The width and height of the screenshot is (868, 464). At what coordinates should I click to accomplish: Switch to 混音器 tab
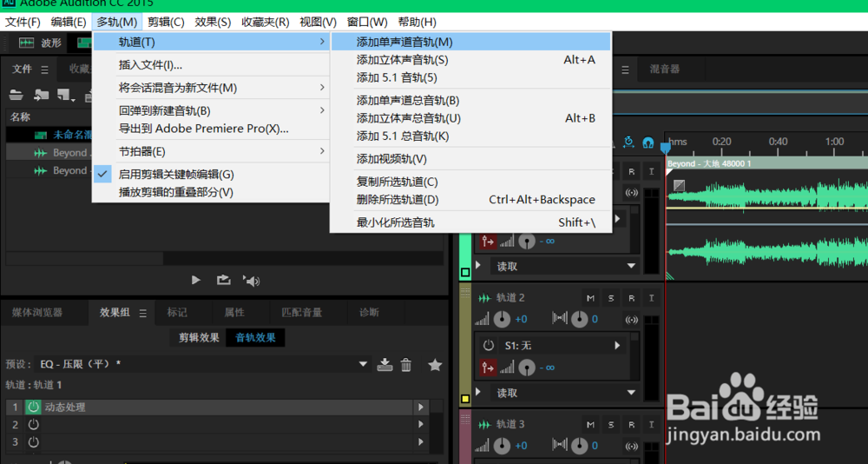click(x=664, y=70)
